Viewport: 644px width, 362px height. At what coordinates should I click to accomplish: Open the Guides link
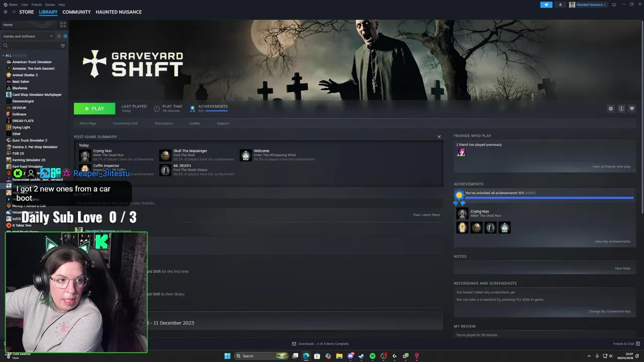pyautogui.click(x=195, y=123)
